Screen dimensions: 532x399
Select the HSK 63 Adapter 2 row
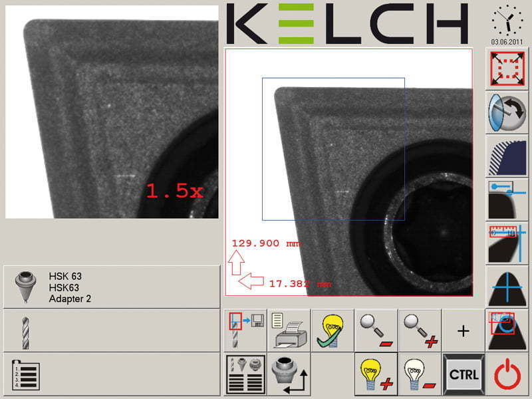coord(112,287)
